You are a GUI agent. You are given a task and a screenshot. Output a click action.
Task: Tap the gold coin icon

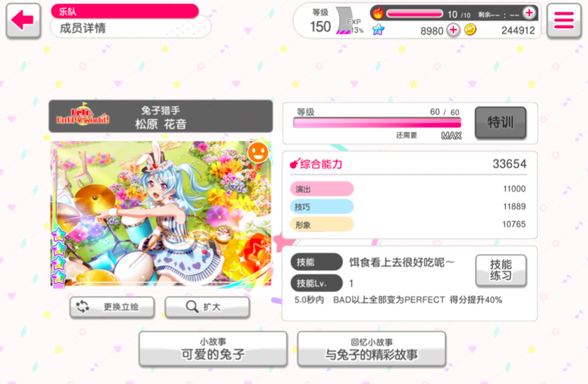470,29
